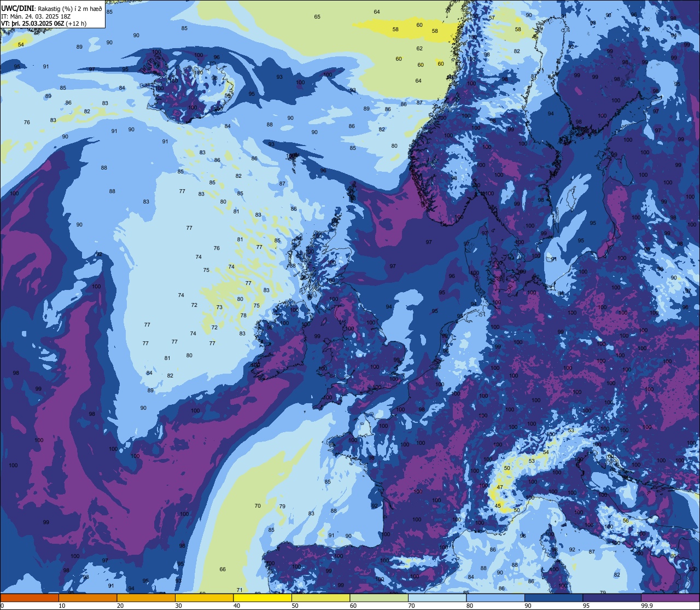This screenshot has width=700, height=610.
Task: Click the medium blue 80–90 legend swatch
Action: click(495, 598)
